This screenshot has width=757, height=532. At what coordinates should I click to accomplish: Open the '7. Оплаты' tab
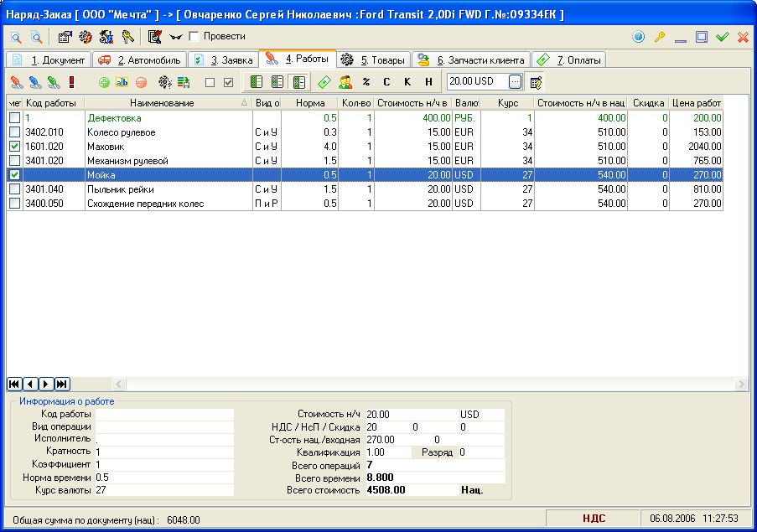point(570,60)
